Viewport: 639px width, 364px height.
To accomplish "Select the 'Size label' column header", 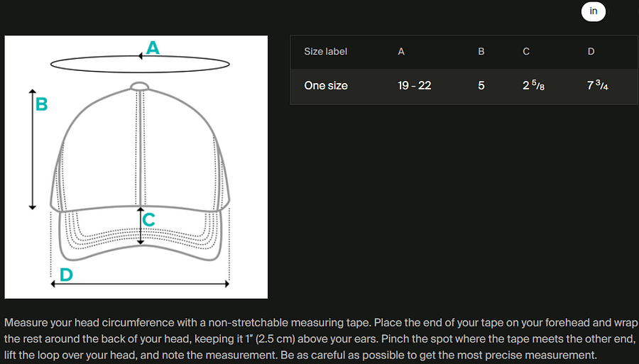I will tap(325, 52).
